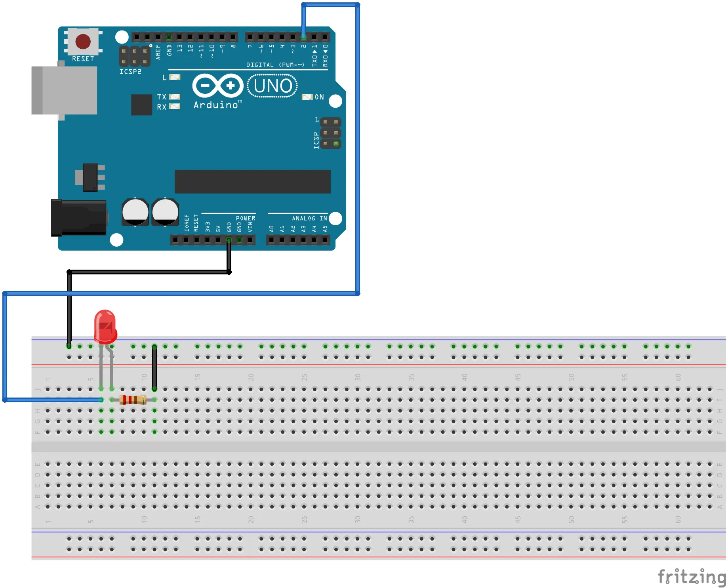Click the silver USB port on the Arduino
The height and width of the screenshot is (588, 726).
coord(64,90)
